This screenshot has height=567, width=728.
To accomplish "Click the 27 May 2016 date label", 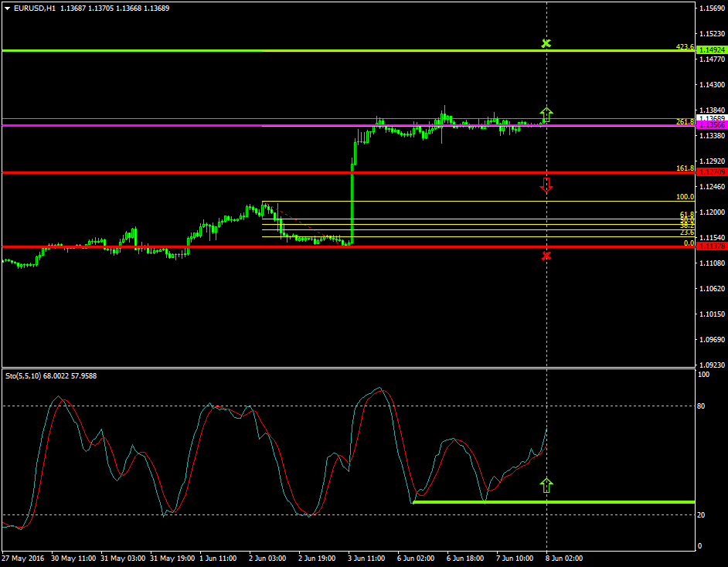I will click(23, 558).
